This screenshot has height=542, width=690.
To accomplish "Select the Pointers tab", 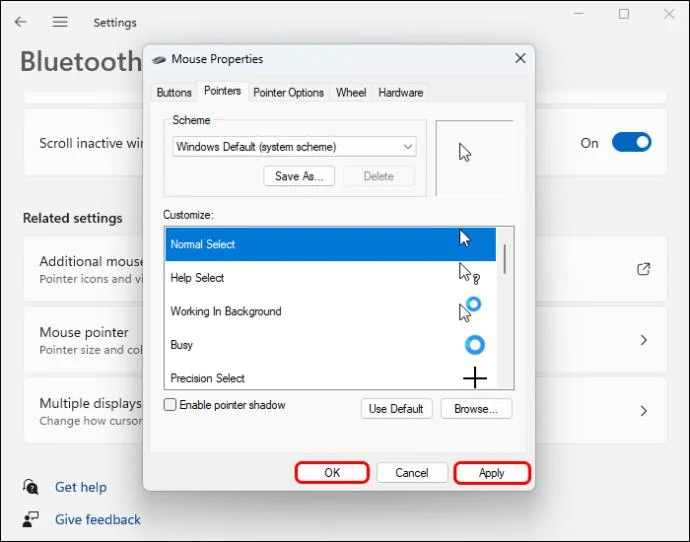I will [222, 91].
